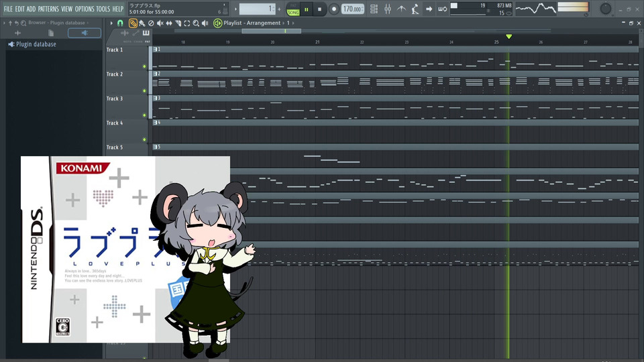Pick the Zoom magnifier tool
Image resolution: width=644 pixels, height=362 pixels.
pos(196,23)
